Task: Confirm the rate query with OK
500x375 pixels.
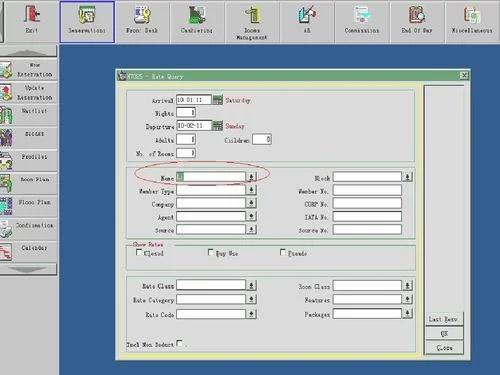Action: [x=444, y=333]
